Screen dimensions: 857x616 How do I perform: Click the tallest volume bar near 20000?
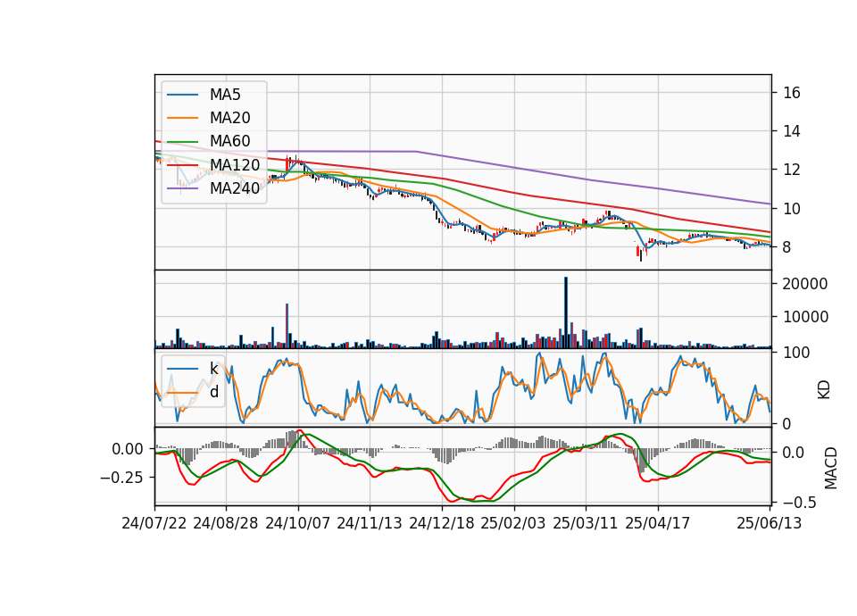(x=566, y=312)
